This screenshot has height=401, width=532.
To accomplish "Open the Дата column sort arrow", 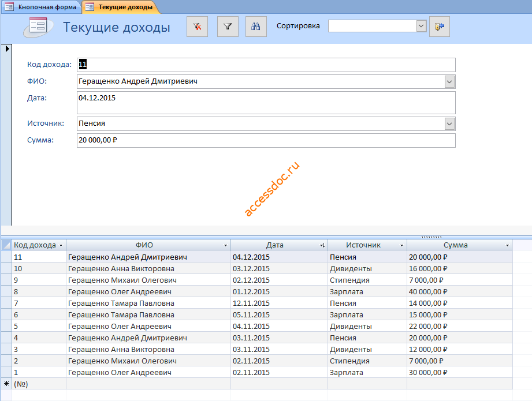I will (x=322, y=245).
